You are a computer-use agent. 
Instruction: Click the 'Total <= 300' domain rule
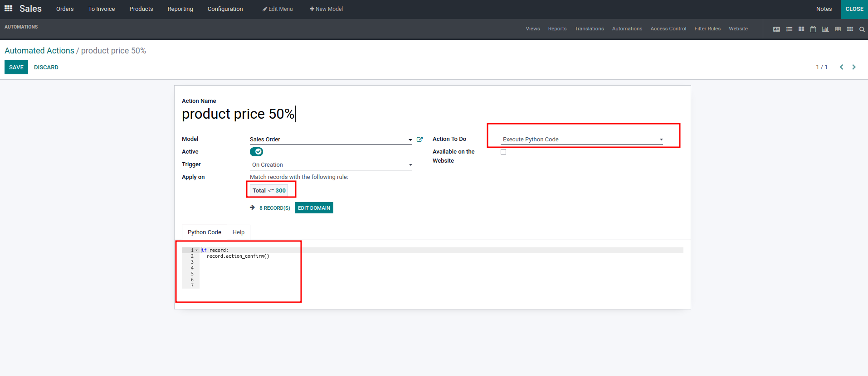269,191
